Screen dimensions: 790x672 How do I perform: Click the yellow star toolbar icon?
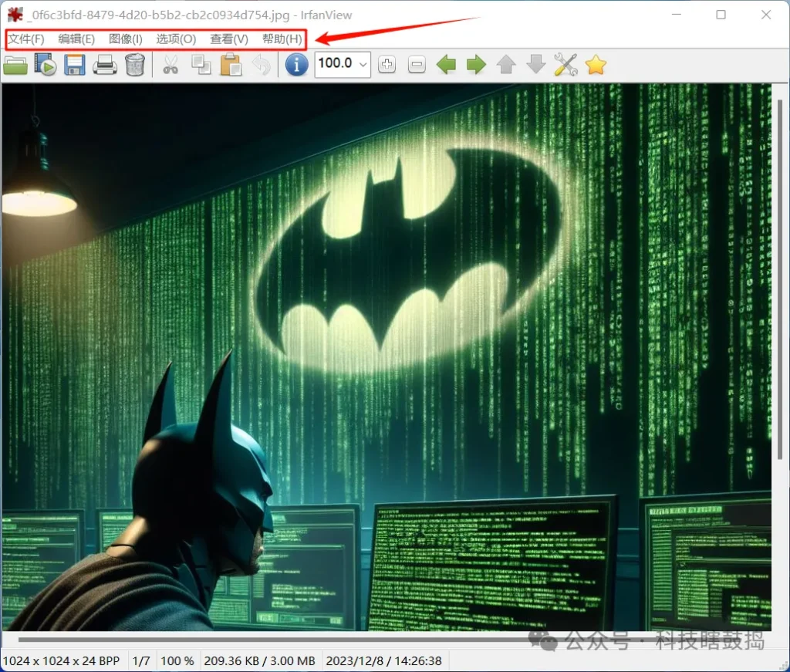coord(596,65)
